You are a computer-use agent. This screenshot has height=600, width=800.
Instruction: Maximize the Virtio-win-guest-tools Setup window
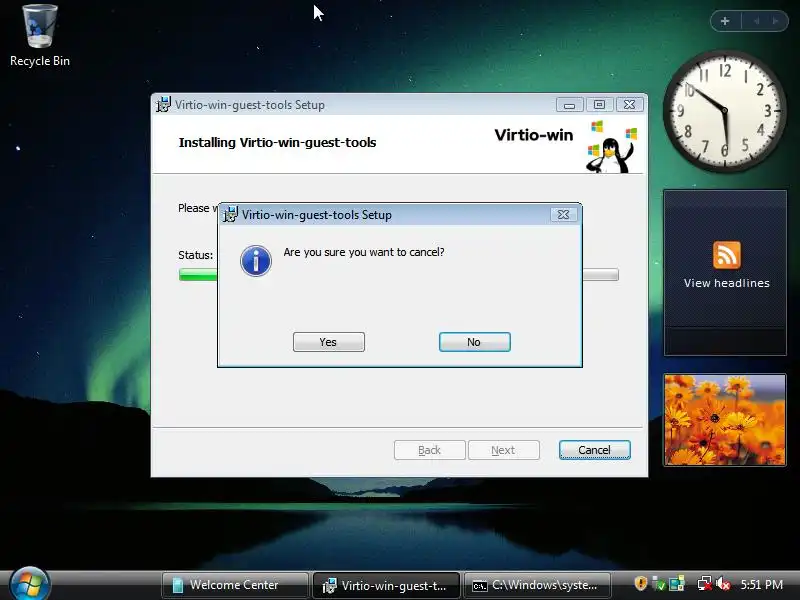[599, 105]
